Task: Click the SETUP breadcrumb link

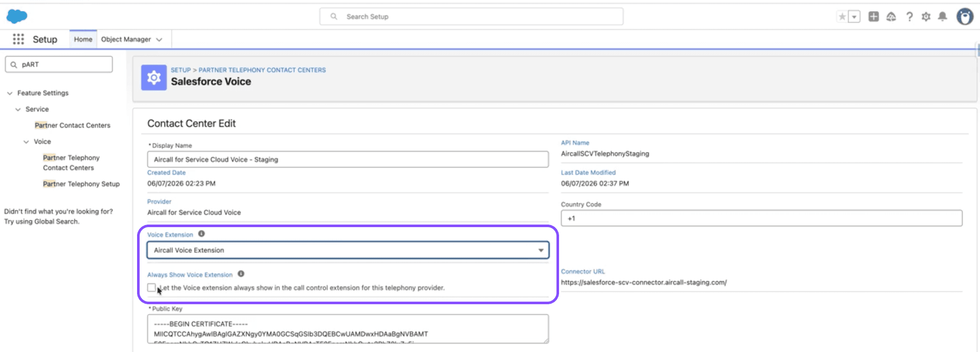Action: [181, 70]
